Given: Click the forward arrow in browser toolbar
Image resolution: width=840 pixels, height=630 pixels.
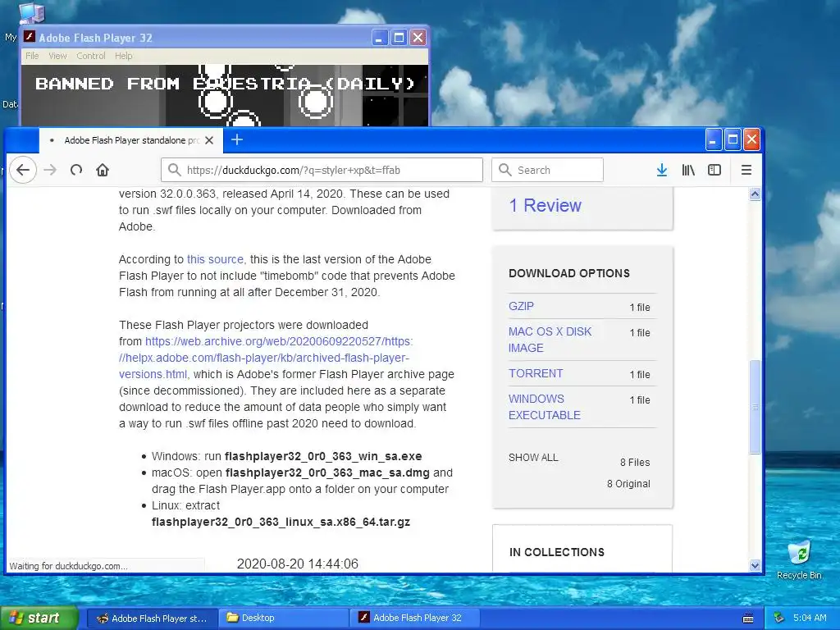Looking at the screenshot, I should pos(50,170).
